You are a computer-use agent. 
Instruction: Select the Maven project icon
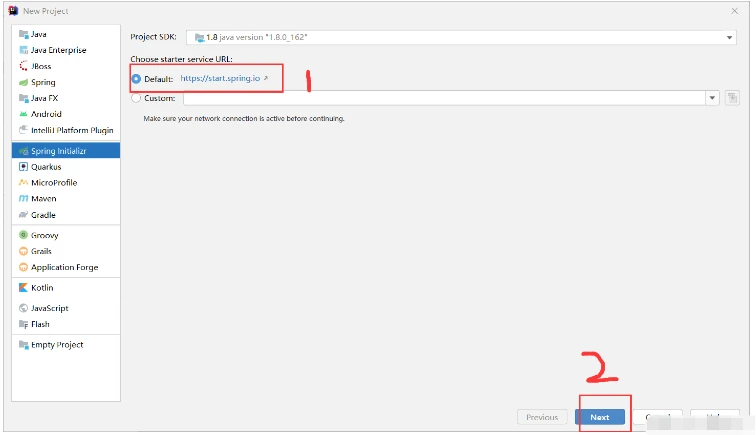click(x=23, y=199)
